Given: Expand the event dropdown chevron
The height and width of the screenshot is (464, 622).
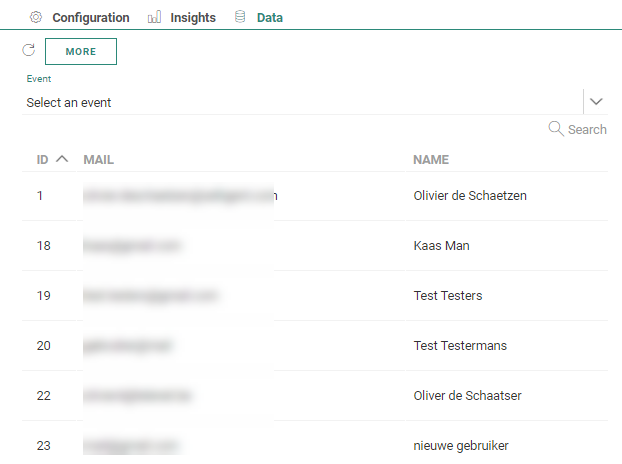Looking at the screenshot, I should 596,101.
